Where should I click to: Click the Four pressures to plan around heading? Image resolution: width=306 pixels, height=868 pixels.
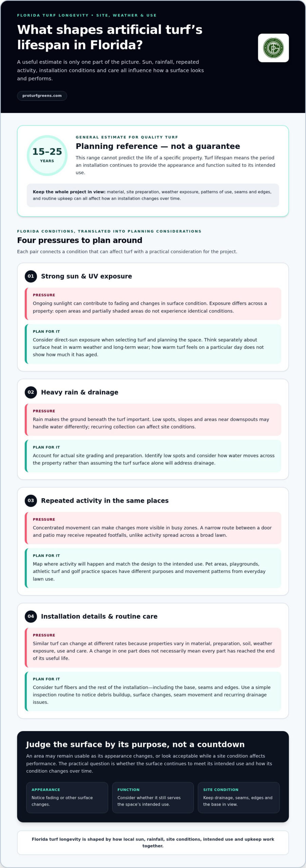tap(80, 240)
